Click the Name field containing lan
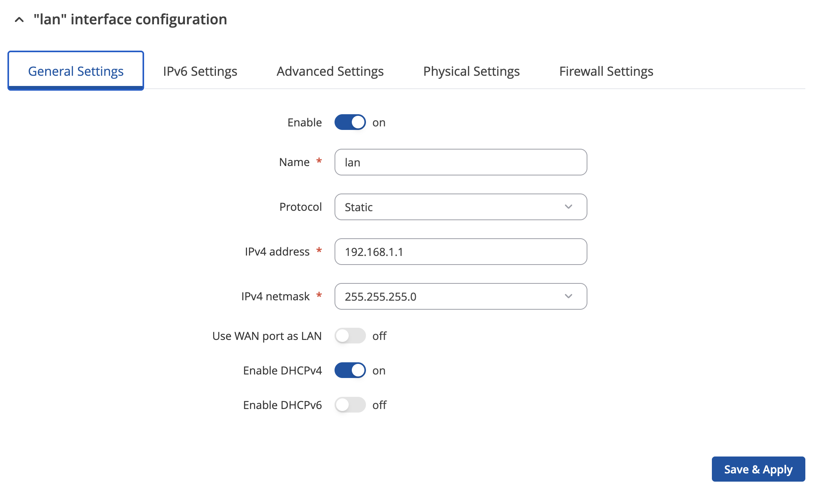 click(460, 162)
